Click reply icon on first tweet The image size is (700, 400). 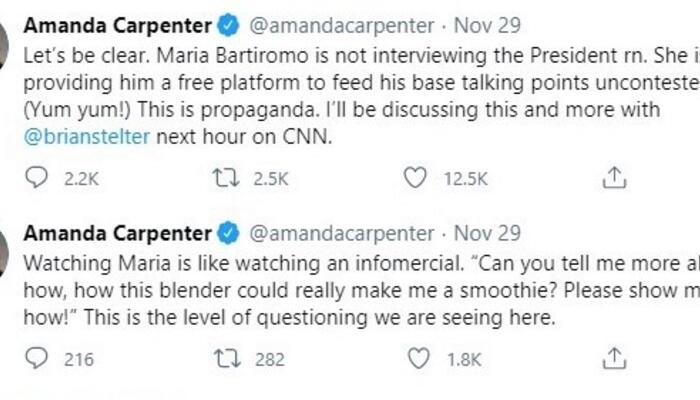(35, 178)
